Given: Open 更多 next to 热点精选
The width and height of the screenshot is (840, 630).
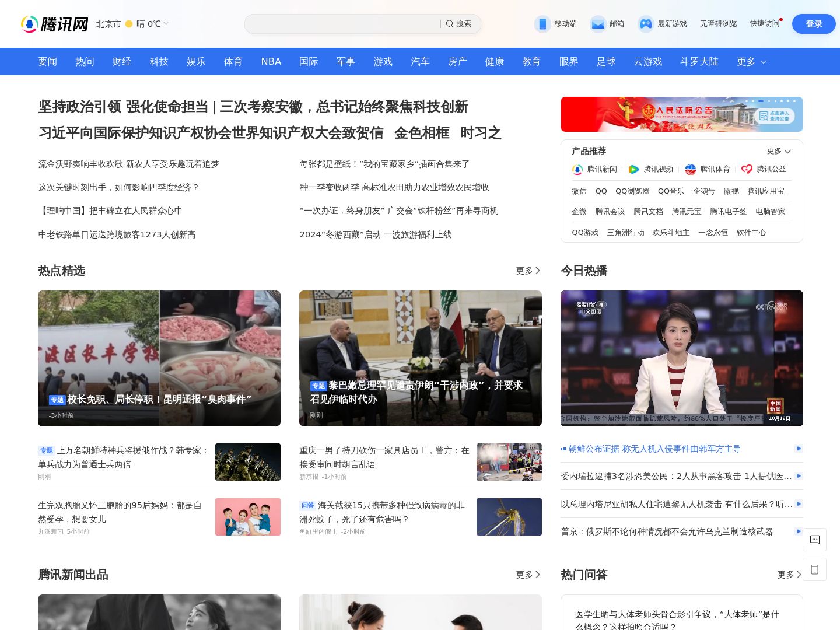Looking at the screenshot, I should tap(528, 271).
